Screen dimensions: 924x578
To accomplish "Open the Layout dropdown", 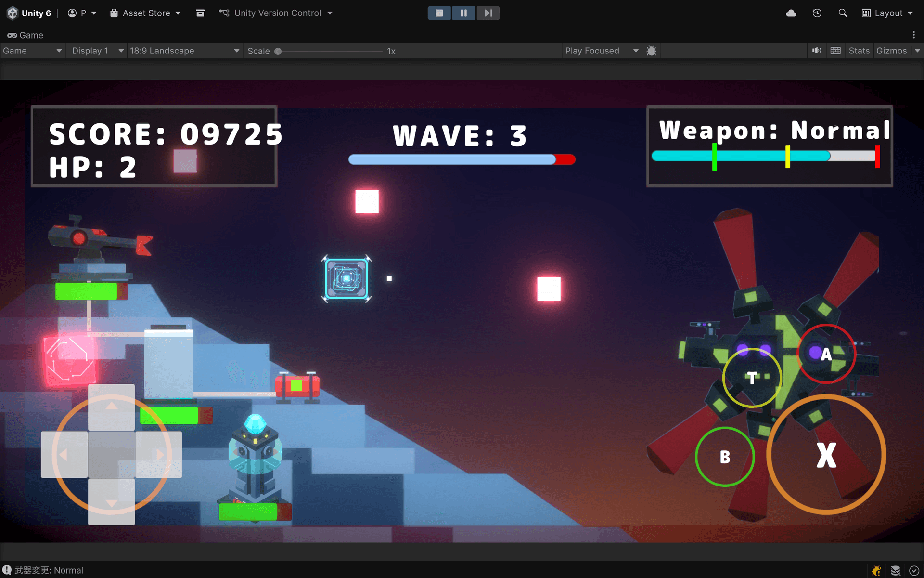I will pyautogui.click(x=887, y=13).
